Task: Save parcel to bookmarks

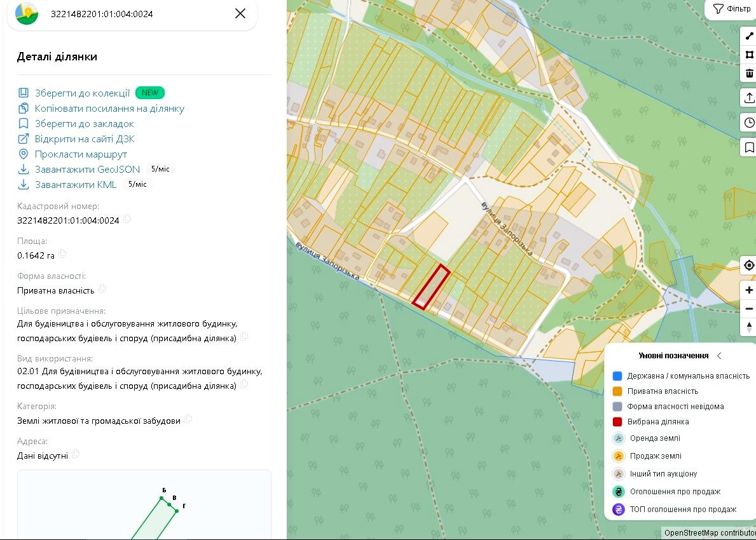Action: [84, 124]
